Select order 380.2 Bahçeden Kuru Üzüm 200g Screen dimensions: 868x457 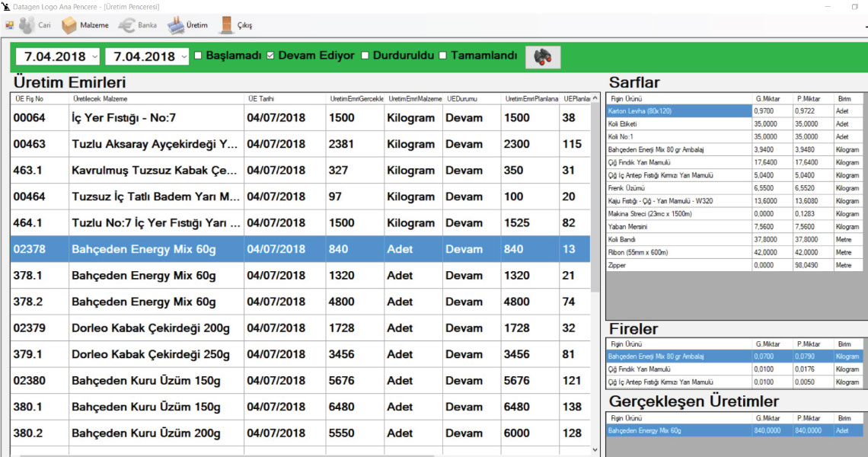(x=300, y=433)
